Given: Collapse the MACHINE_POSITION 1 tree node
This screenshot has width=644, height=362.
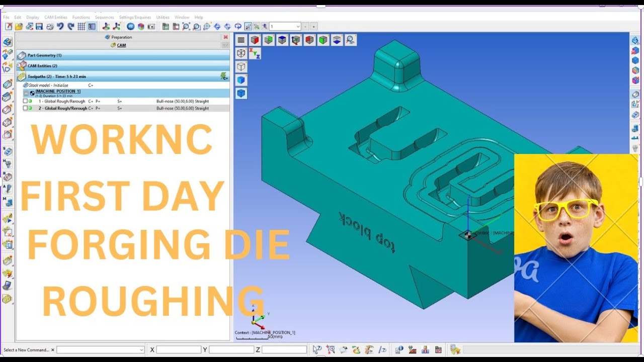Looking at the screenshot, I should pyautogui.click(x=26, y=93).
